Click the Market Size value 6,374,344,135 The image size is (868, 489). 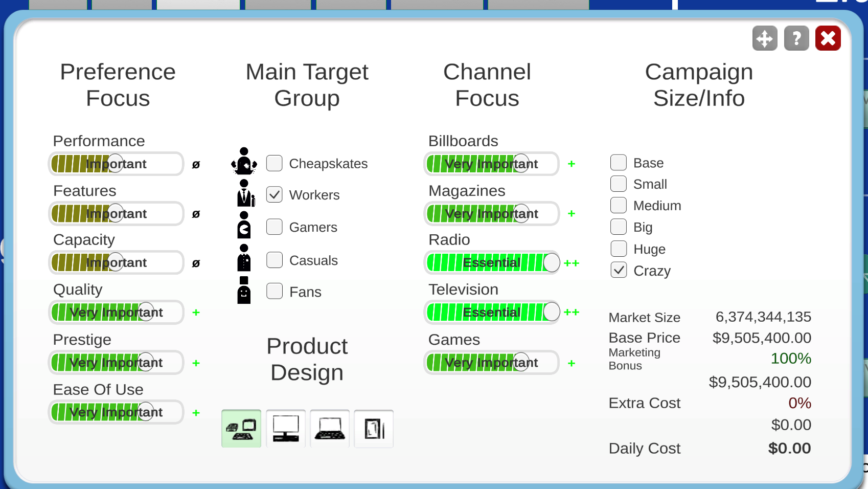pos(763,317)
